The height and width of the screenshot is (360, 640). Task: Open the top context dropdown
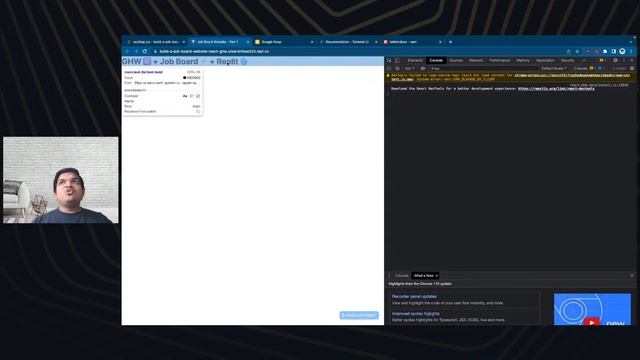pos(409,69)
